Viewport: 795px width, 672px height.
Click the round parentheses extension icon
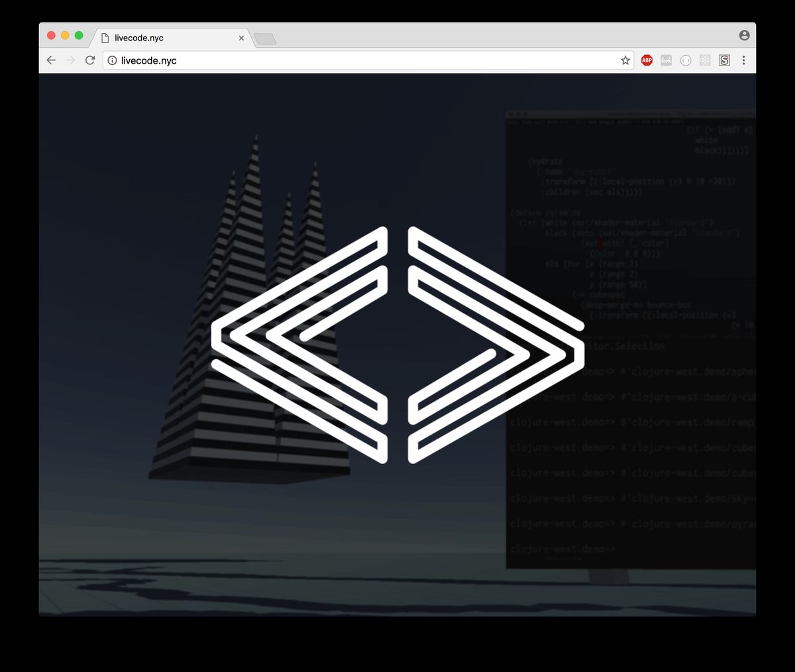pyautogui.click(x=686, y=60)
